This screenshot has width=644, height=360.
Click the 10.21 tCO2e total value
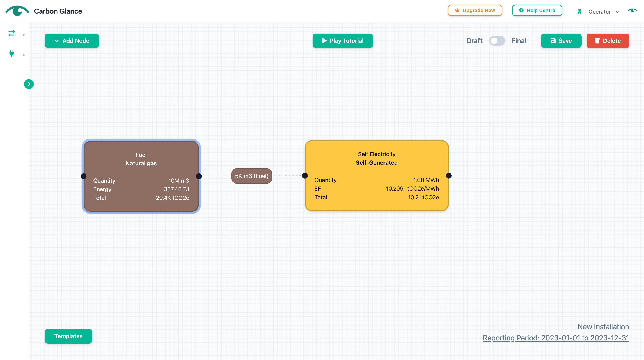pos(424,197)
